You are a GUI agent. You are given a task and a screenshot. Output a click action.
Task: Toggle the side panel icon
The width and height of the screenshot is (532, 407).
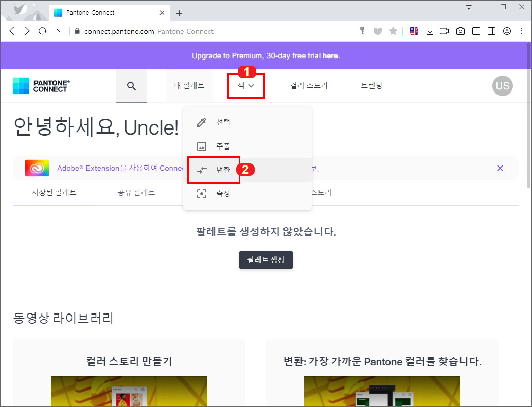pyautogui.click(x=492, y=31)
